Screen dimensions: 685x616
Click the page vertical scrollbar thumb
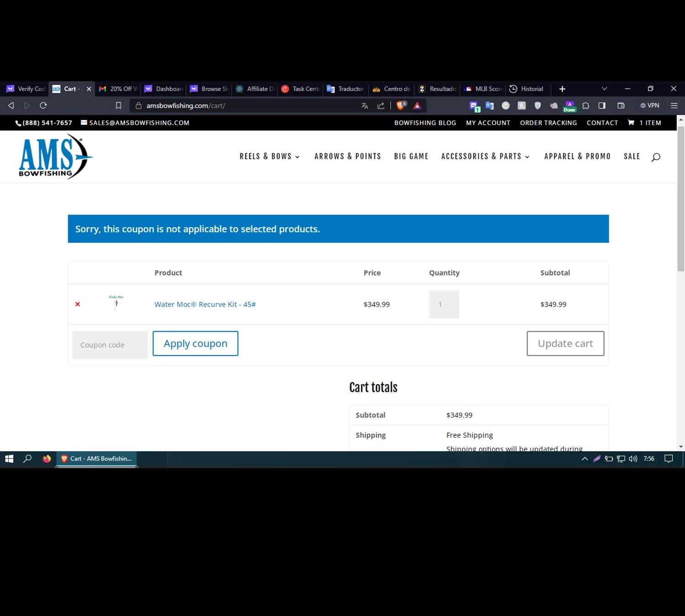681,199
